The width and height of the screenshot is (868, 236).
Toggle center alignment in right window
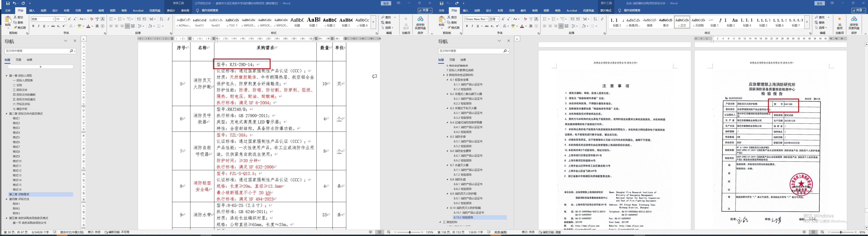(550, 26)
